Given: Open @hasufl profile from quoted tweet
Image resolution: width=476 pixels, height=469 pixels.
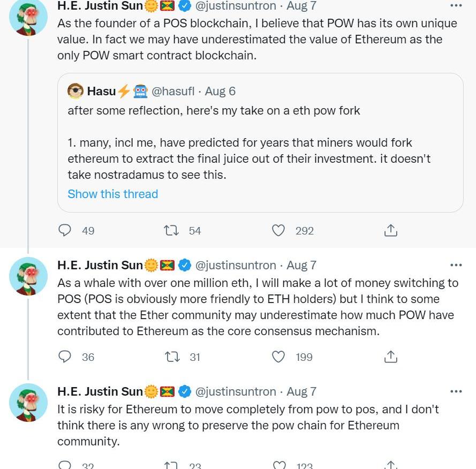Looking at the screenshot, I should coord(173,91).
